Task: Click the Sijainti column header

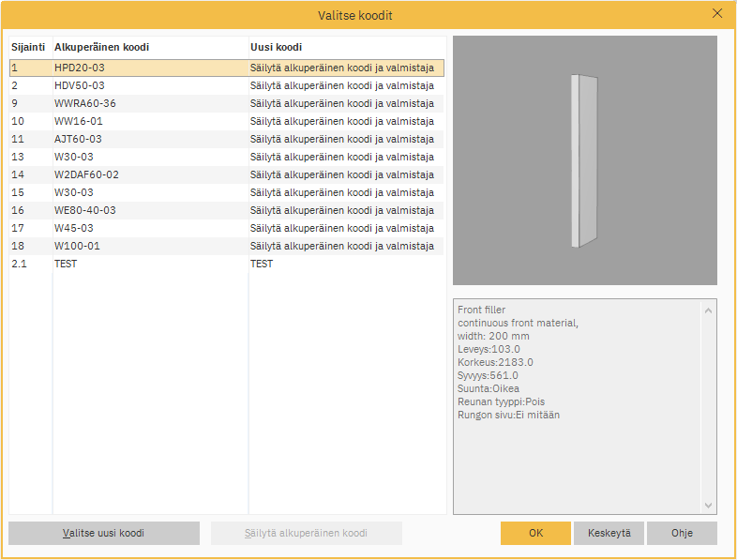Action: (x=29, y=47)
